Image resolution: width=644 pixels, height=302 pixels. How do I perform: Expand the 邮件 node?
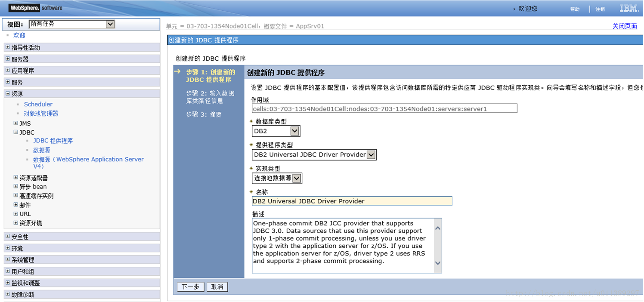(x=16, y=205)
